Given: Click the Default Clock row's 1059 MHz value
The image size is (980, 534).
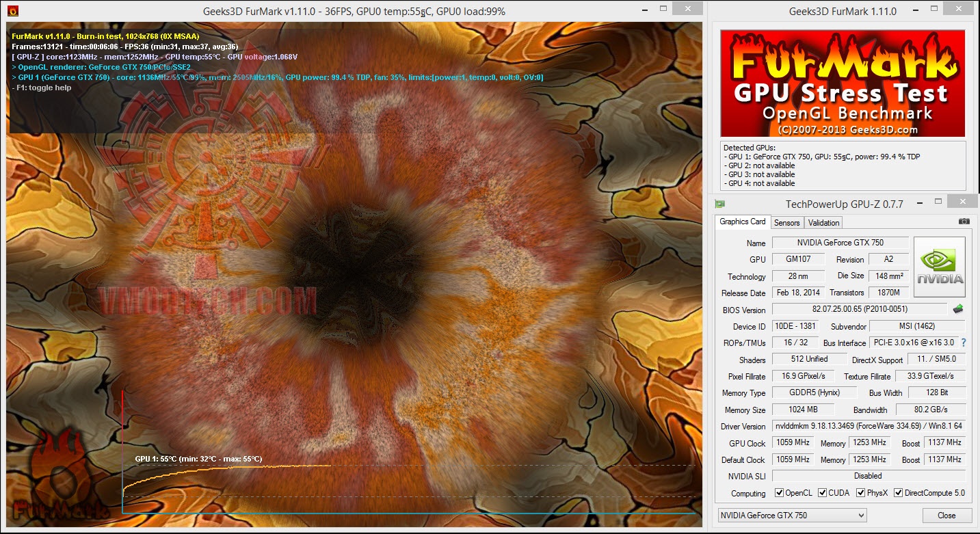Looking at the screenshot, I should tap(793, 459).
